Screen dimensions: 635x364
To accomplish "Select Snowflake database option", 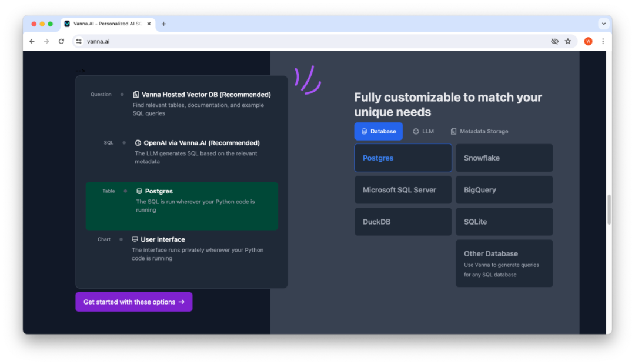I will tap(504, 158).
